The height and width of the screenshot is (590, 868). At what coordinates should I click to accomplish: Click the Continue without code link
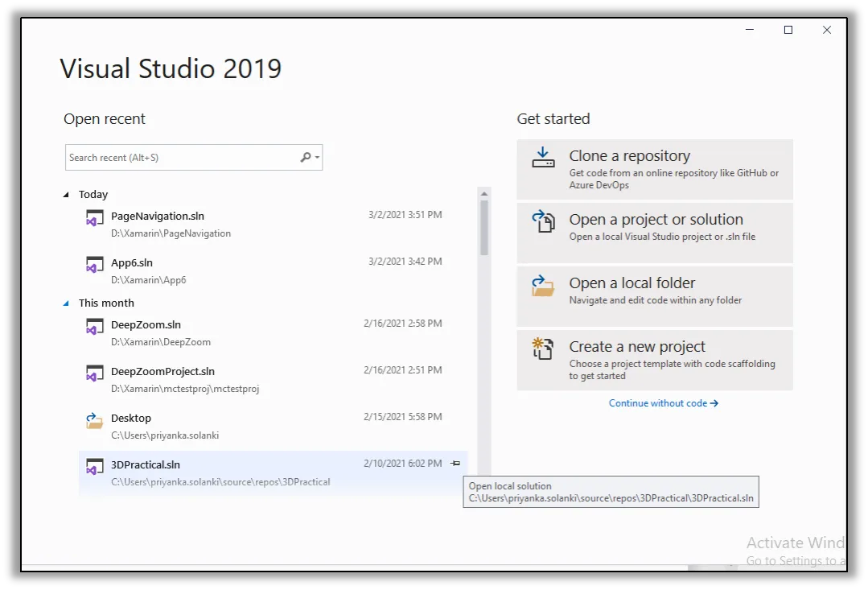click(664, 403)
